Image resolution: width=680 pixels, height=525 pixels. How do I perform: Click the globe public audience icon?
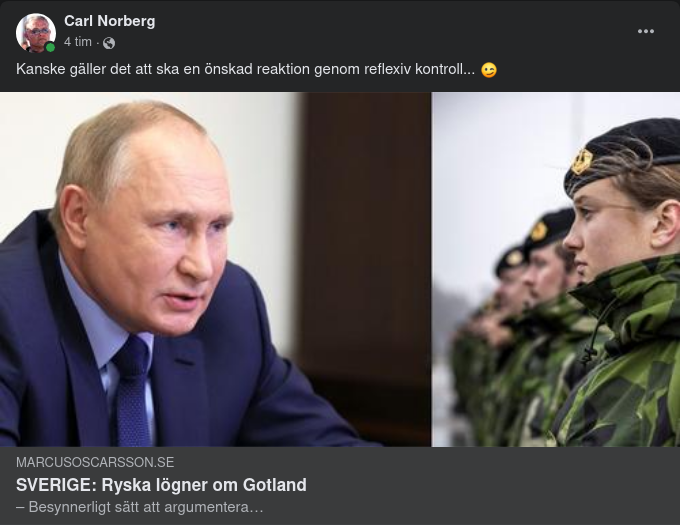[x=109, y=43]
